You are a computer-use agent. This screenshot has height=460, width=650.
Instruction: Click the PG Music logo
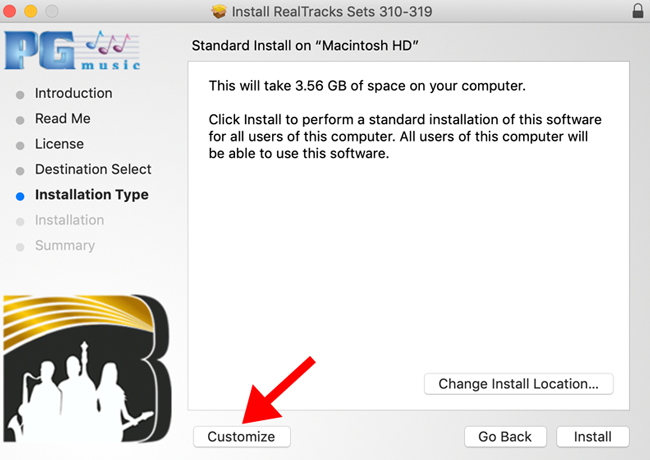(x=73, y=50)
